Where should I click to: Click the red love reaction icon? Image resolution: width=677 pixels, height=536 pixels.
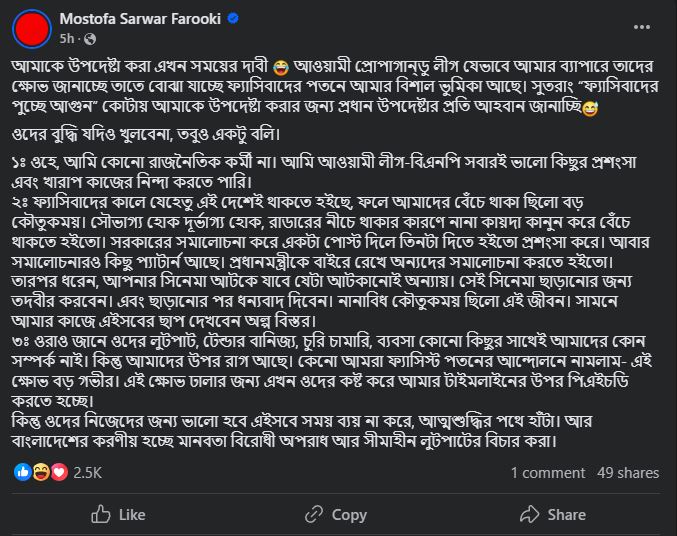pyautogui.click(x=58, y=471)
